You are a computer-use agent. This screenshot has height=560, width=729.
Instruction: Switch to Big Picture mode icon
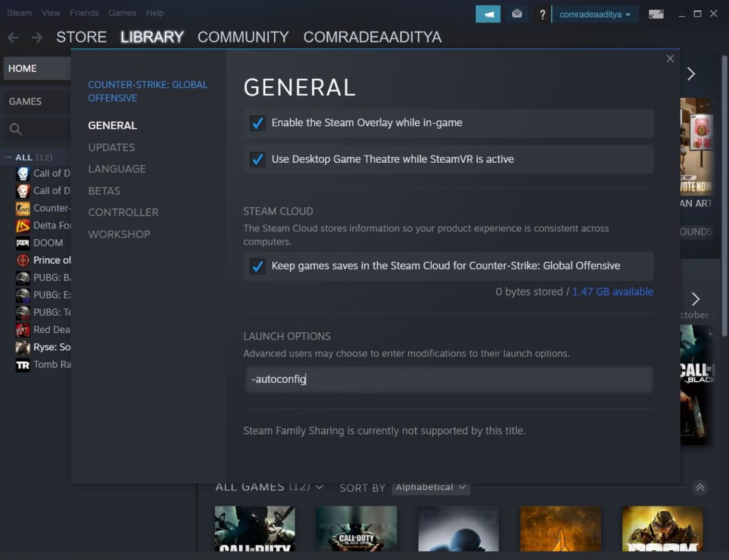coord(656,14)
